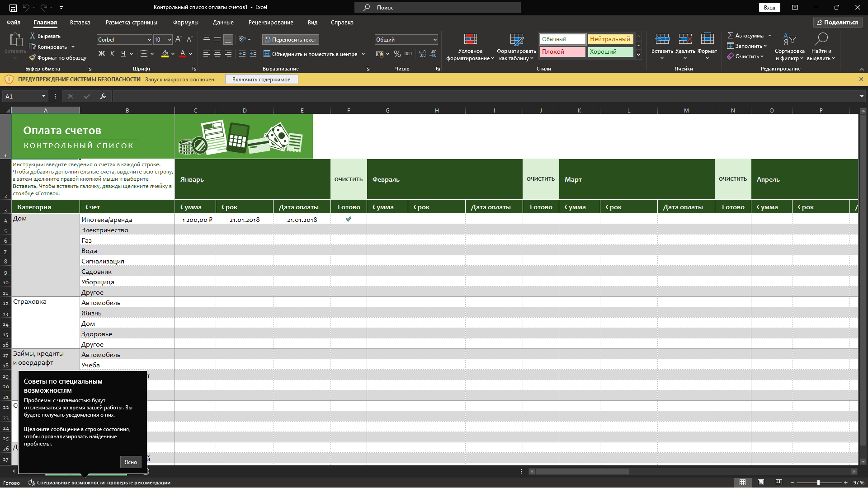Click the percent style icon
Image resolution: width=868 pixels, height=488 pixels.
coord(397,54)
